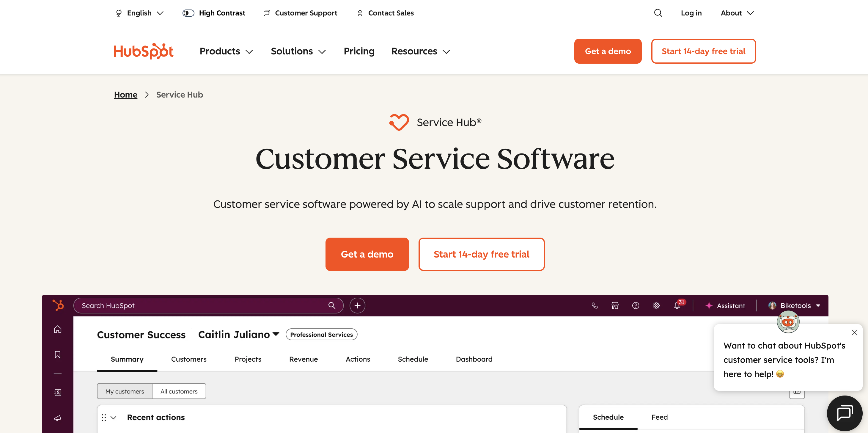The height and width of the screenshot is (433, 868).
Task: Expand the Products menu
Action: (226, 51)
